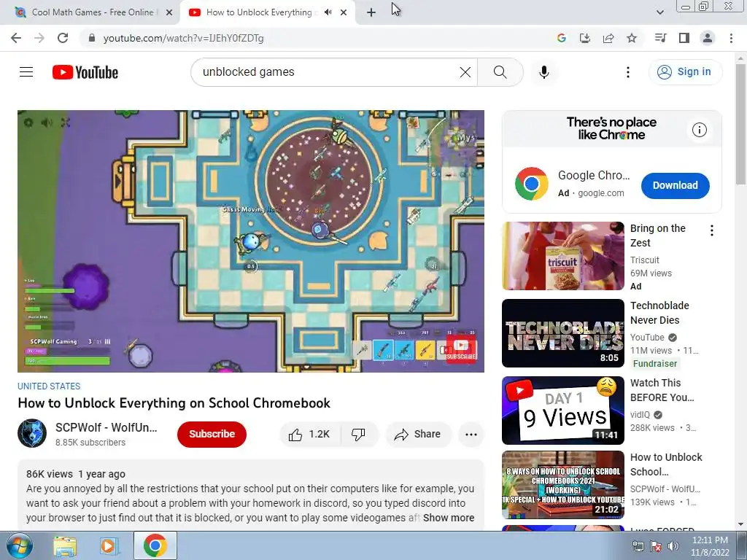Click the network tray icon
This screenshot has height=560, width=747.
tap(638, 546)
